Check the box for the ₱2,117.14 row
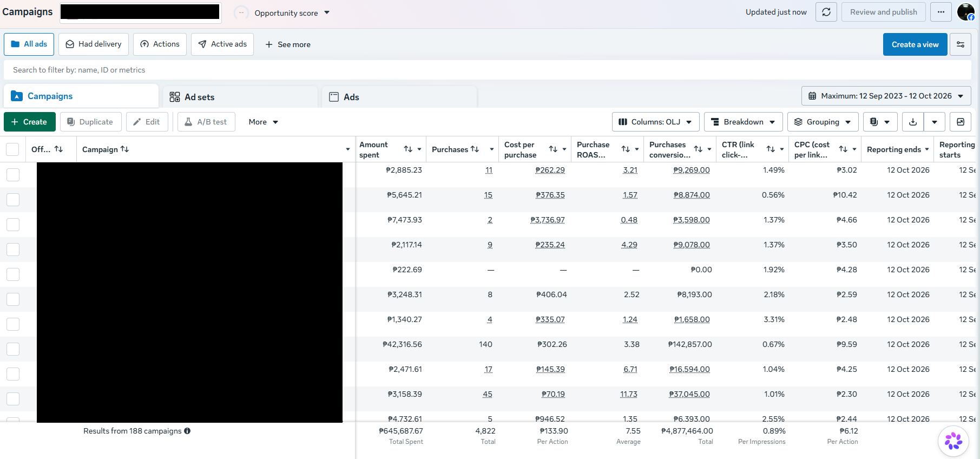The width and height of the screenshot is (980, 459). pos(13,250)
